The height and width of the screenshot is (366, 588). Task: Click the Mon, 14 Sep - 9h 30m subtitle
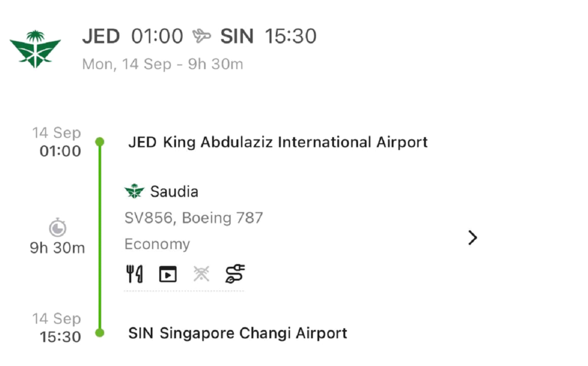163,64
